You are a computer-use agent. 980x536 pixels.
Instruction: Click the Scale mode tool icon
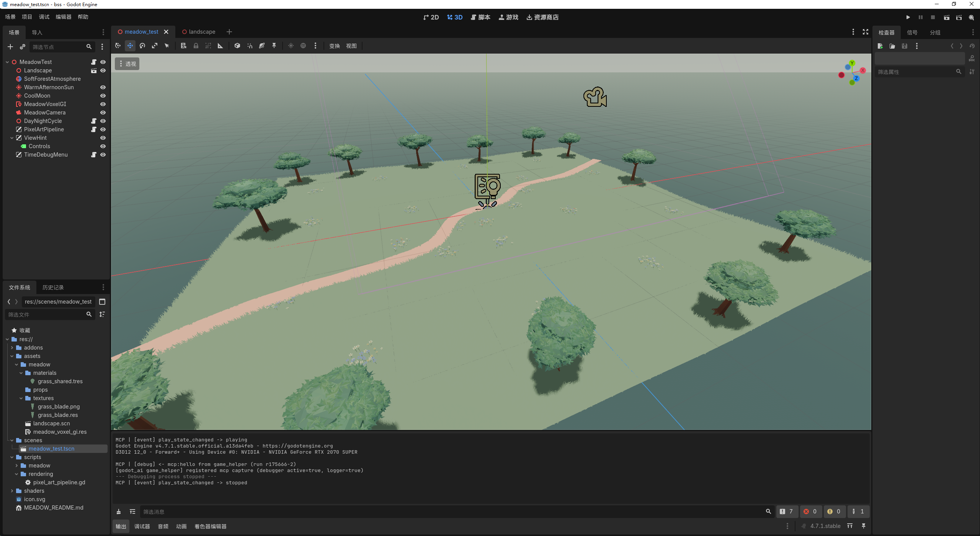(x=155, y=46)
